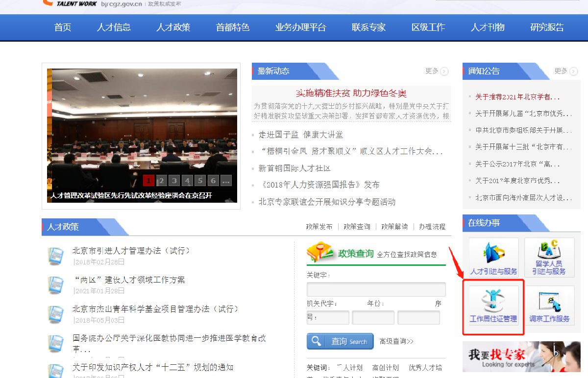Open policy 北京市杰出青年科学基金项目管理办法

tap(155, 309)
